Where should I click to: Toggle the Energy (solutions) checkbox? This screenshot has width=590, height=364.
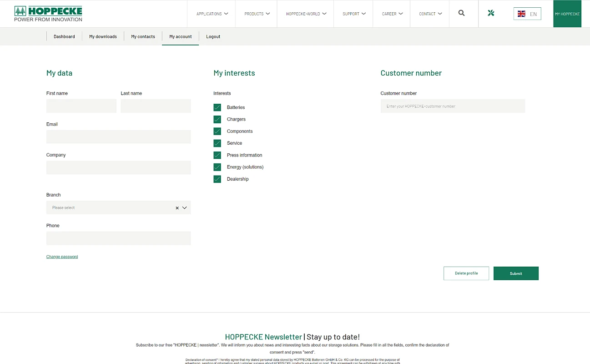[217, 167]
